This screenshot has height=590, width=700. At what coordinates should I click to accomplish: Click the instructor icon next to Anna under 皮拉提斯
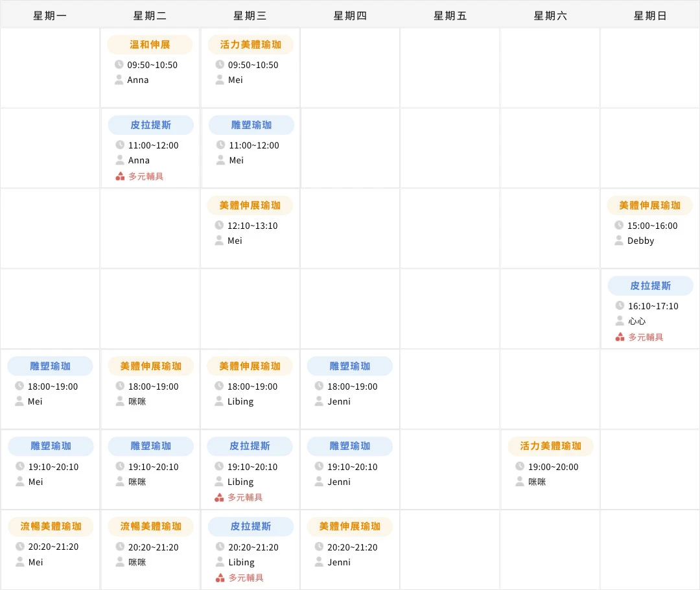[120, 160]
